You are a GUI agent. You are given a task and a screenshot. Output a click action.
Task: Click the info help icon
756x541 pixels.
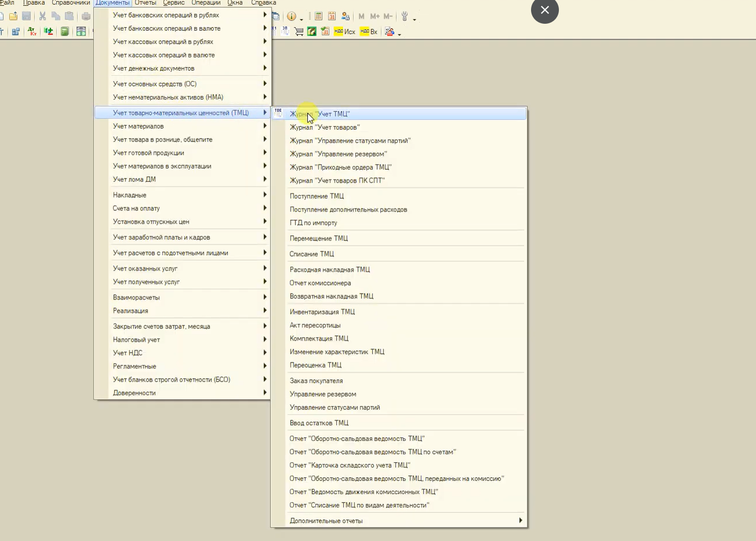[292, 16]
